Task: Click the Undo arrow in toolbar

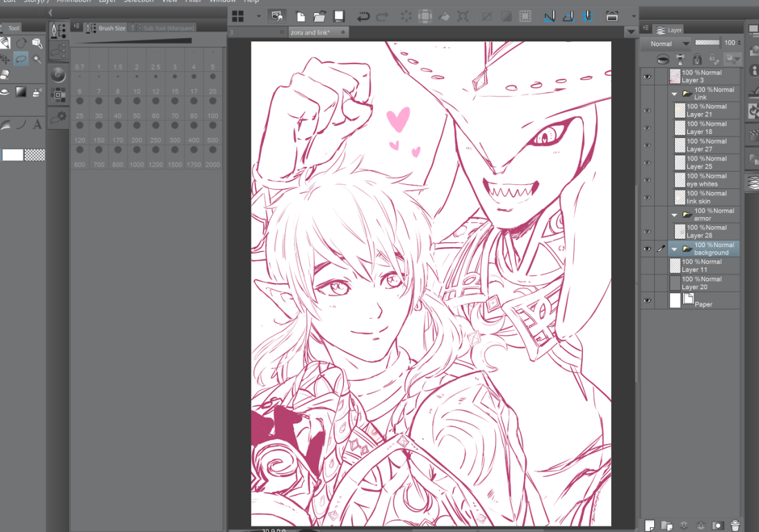Action: click(363, 16)
